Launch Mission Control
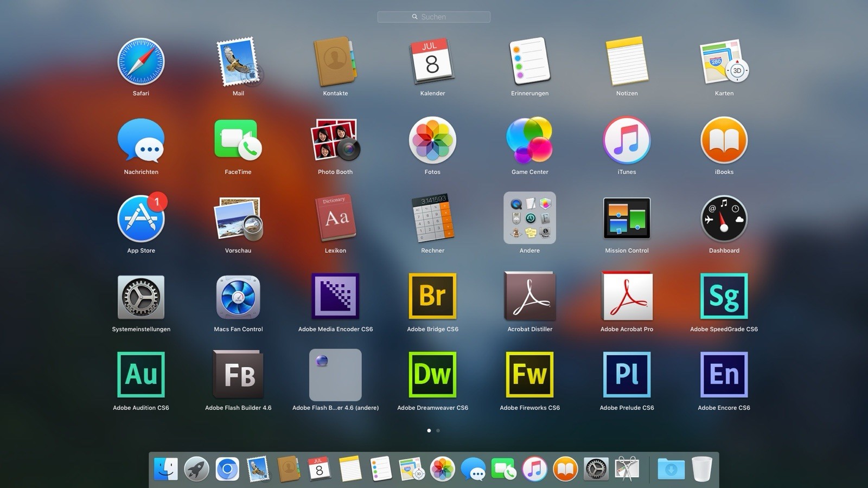The image size is (868, 488). 627,218
